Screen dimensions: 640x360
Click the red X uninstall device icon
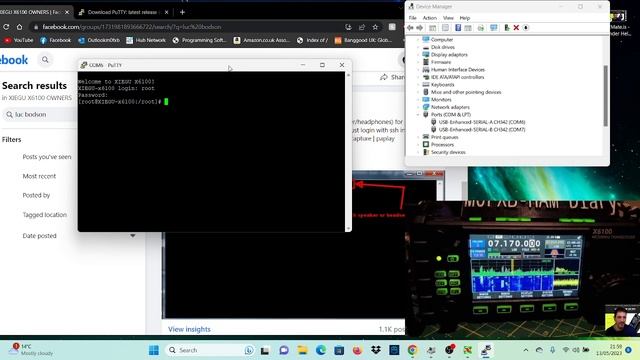[516, 28]
